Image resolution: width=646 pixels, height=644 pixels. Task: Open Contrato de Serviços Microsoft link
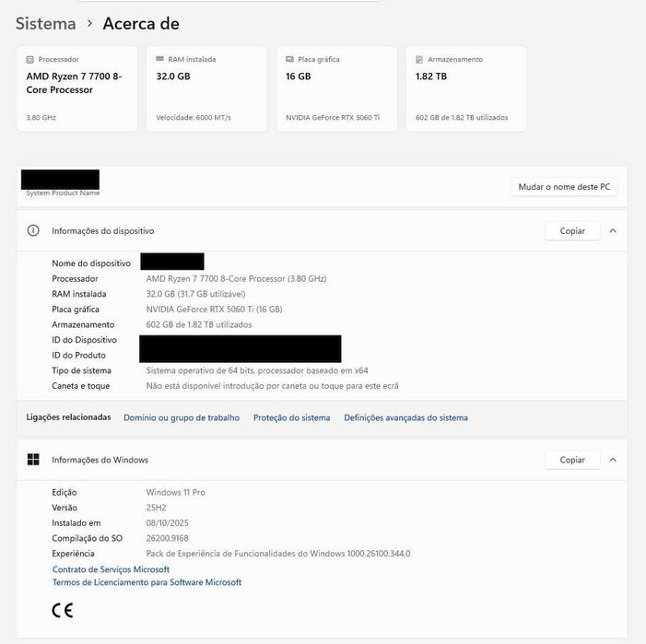tap(111, 569)
